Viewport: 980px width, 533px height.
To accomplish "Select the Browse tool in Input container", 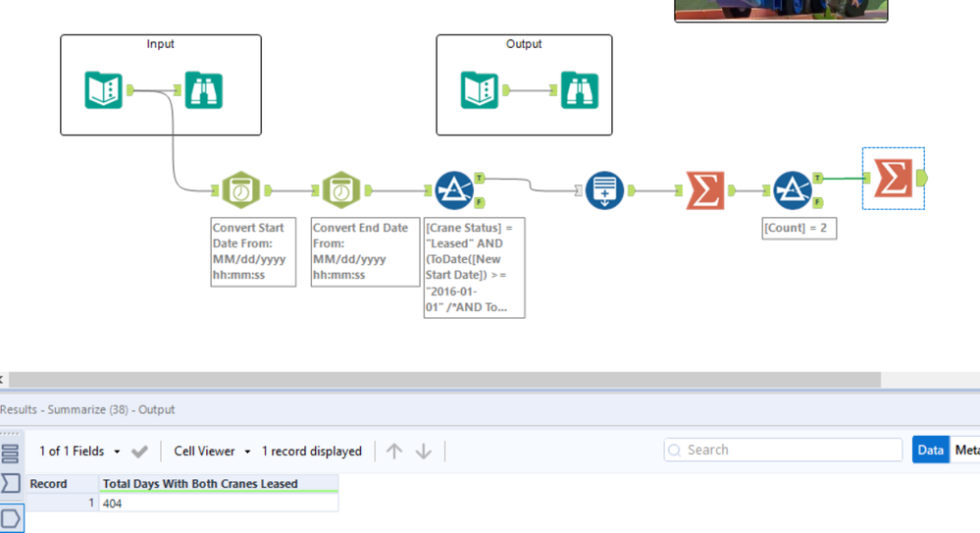I will coord(204,90).
